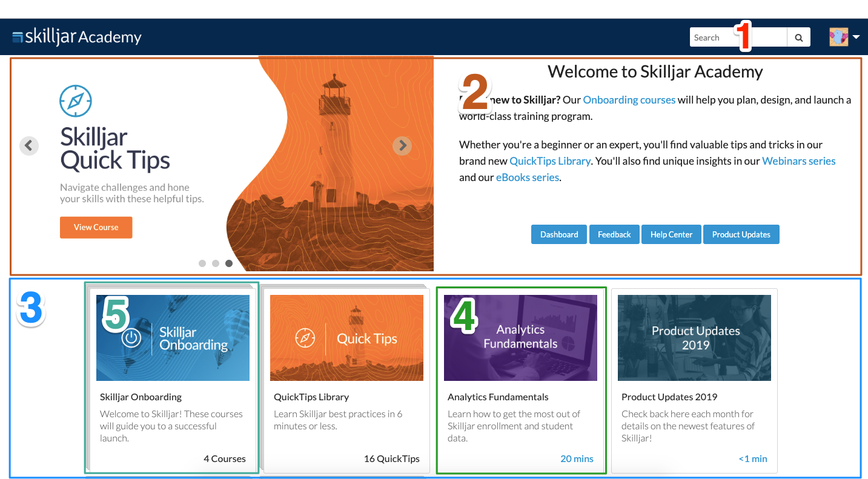Click the Skilljar Academy logo
This screenshot has width=868, height=479.
pos(77,37)
